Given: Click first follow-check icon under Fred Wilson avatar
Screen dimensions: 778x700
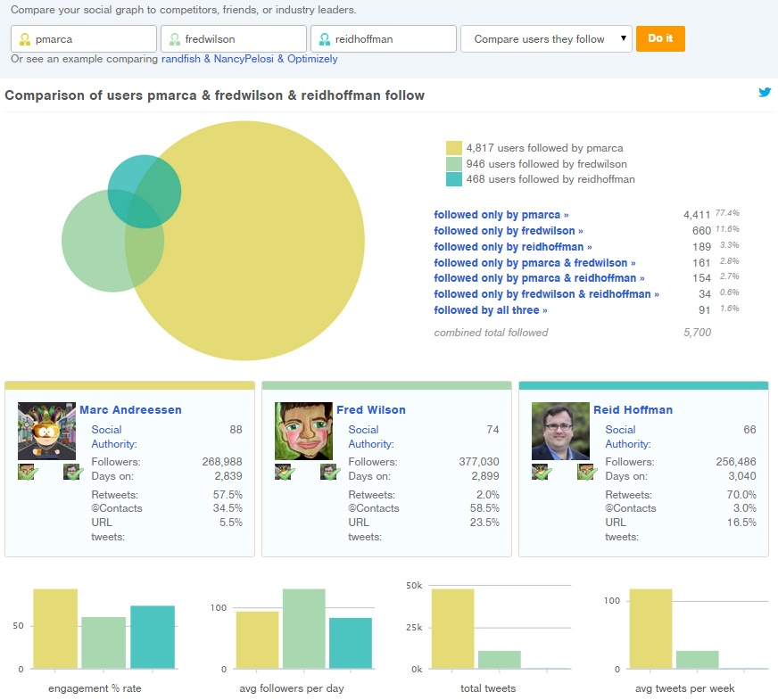Looking at the screenshot, I should coord(284,472).
